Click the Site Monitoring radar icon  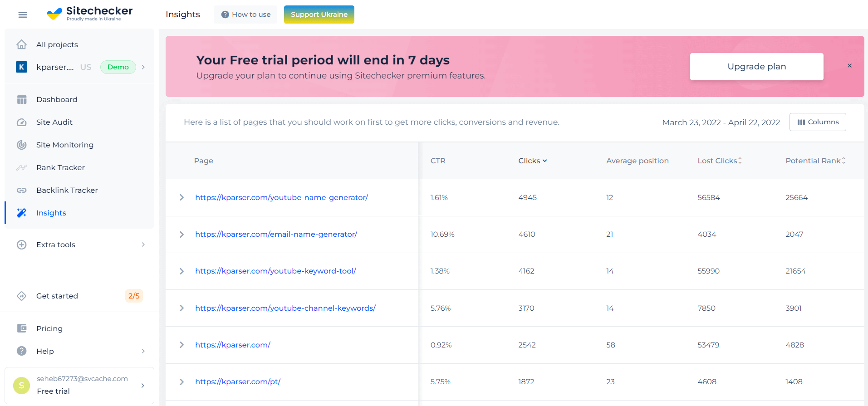pyautogui.click(x=22, y=145)
